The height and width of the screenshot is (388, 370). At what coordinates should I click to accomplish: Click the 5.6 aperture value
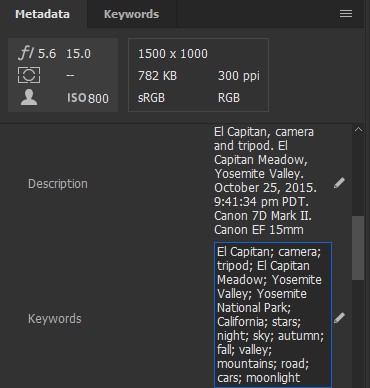tap(47, 54)
